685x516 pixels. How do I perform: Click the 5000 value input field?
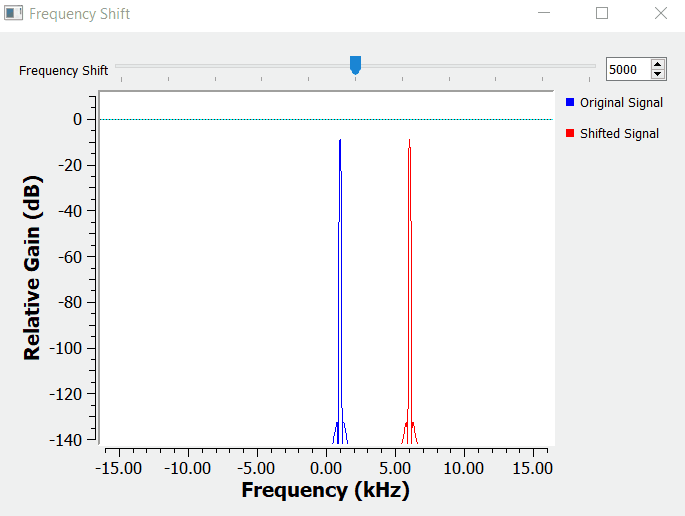tap(627, 69)
